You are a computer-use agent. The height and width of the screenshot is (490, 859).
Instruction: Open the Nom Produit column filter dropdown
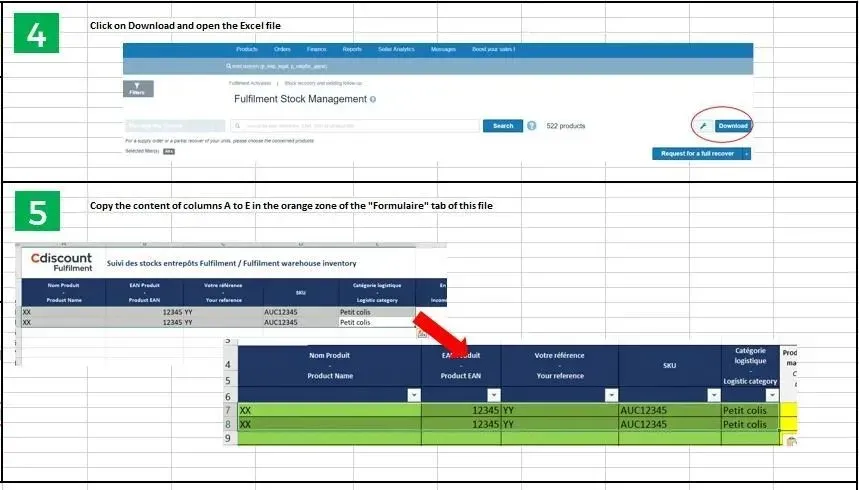[x=414, y=395]
